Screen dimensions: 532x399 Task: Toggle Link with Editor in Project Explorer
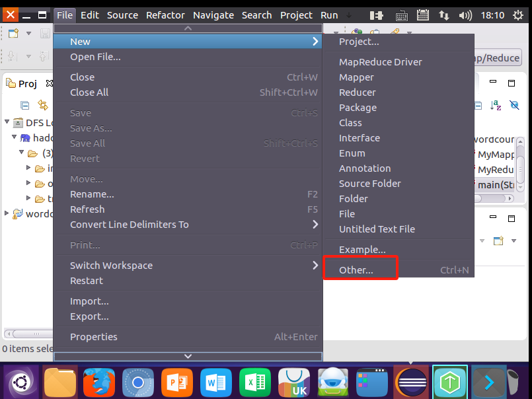click(43, 104)
